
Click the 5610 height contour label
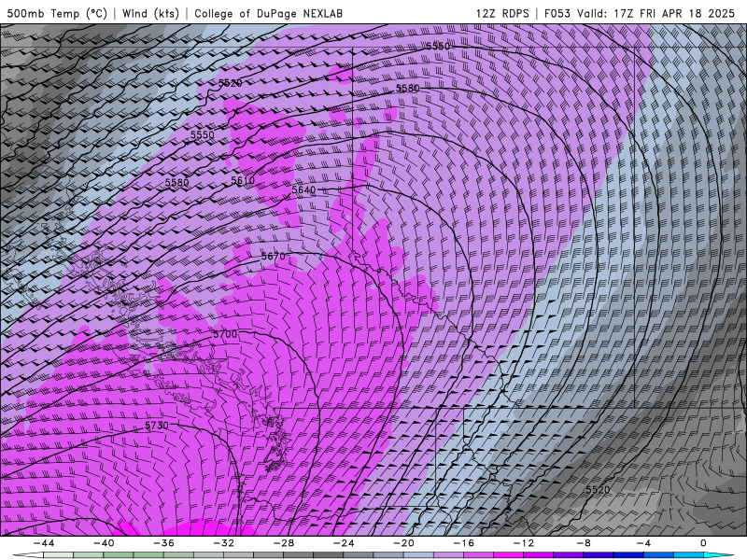(243, 180)
